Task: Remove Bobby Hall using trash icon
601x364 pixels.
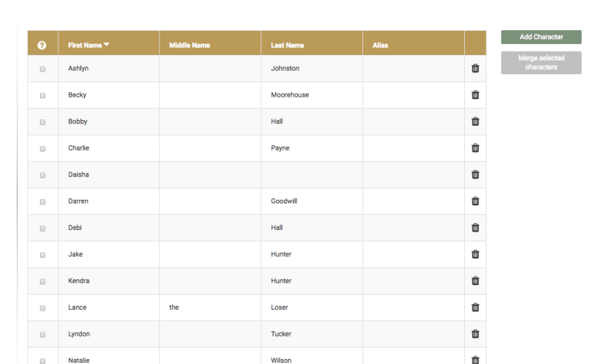Action: [x=475, y=122]
